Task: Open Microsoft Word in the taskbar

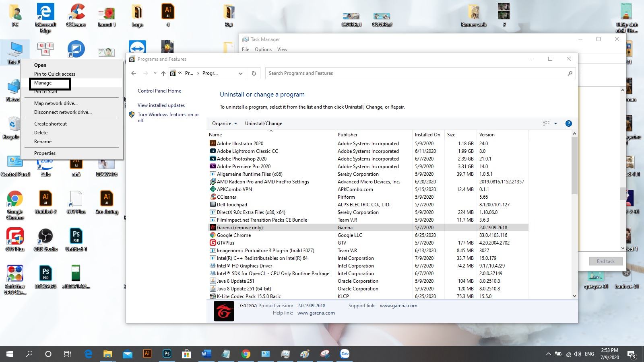Action: (206, 354)
